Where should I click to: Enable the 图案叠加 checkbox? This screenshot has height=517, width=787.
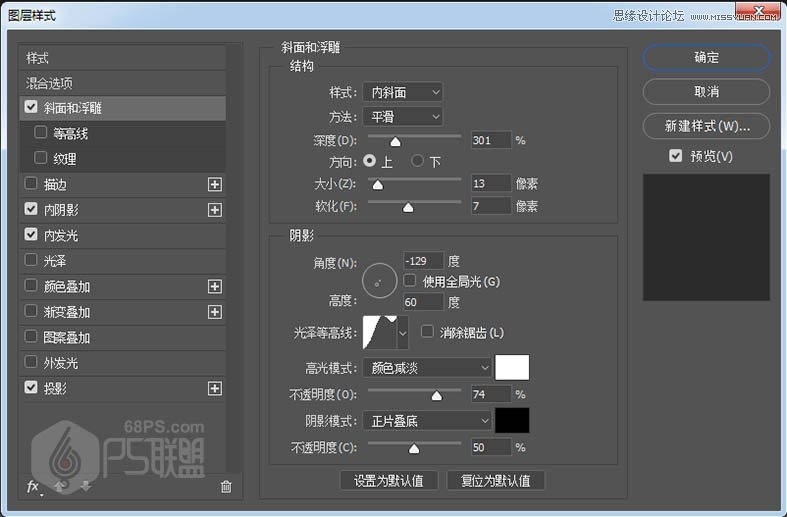[x=31, y=336]
